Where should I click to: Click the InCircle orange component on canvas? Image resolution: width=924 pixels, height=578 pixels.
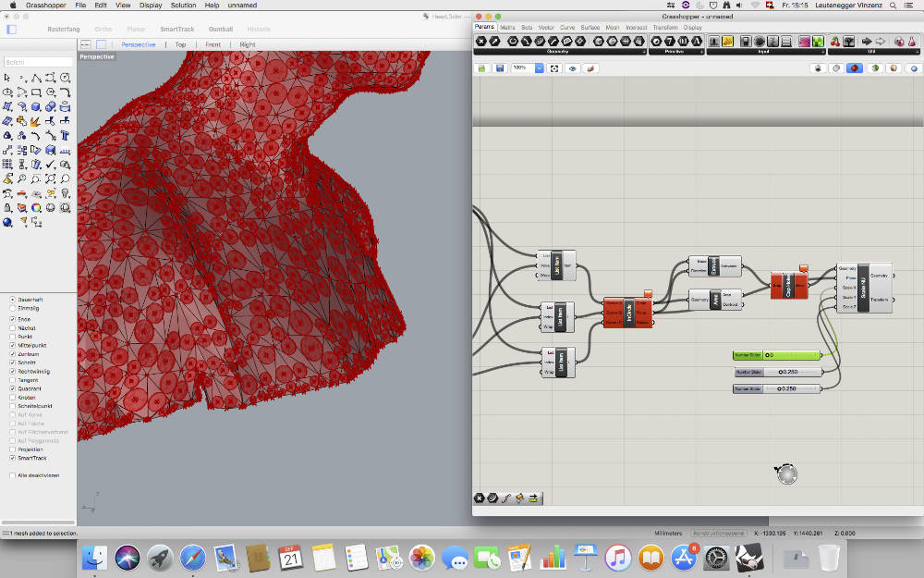(x=627, y=313)
